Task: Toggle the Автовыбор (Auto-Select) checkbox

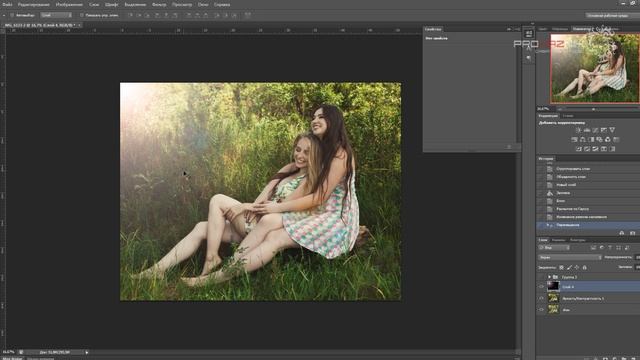Action: [12, 15]
